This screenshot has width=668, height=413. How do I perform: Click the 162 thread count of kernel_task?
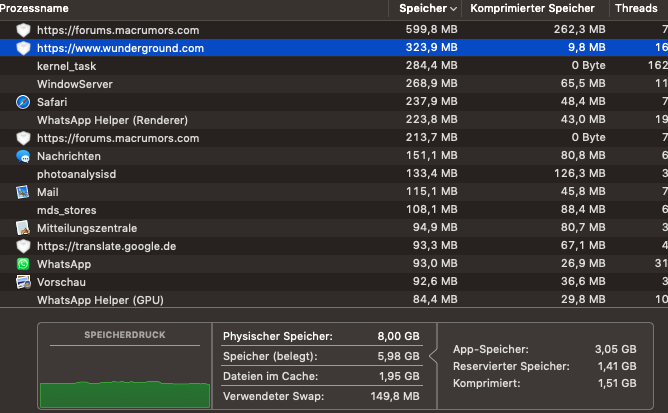658,65
